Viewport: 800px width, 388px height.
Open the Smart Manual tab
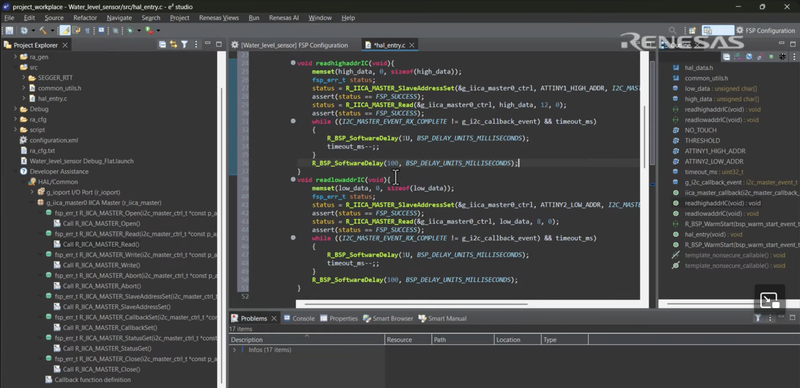[x=442, y=318]
